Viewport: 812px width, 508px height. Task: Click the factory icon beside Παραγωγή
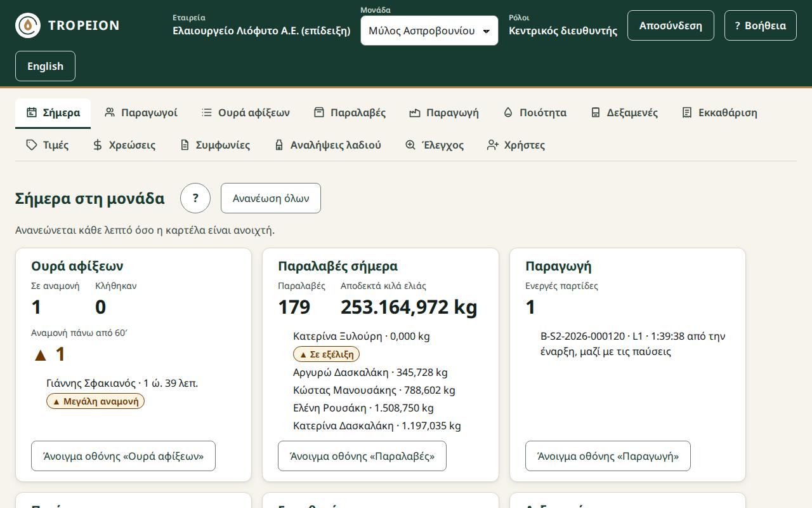(415, 112)
